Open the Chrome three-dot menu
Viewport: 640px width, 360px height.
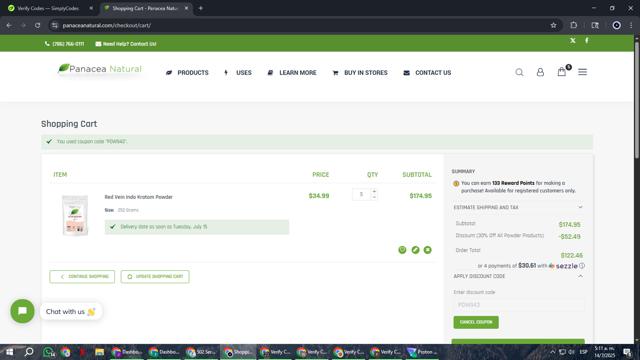tap(631, 25)
